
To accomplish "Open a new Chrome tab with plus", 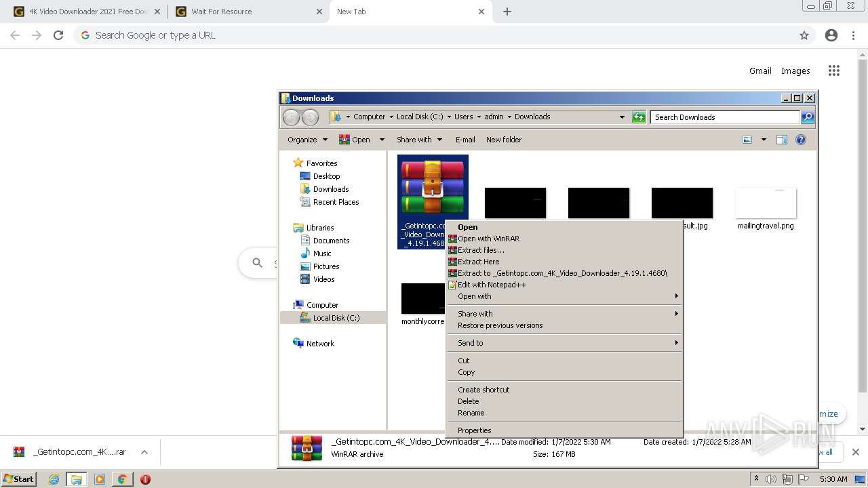I will [507, 12].
